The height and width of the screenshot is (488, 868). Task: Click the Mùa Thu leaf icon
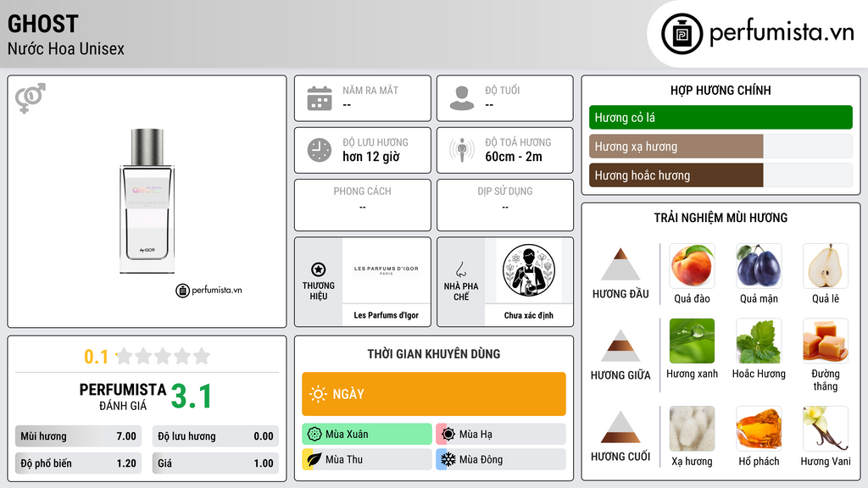(314, 459)
